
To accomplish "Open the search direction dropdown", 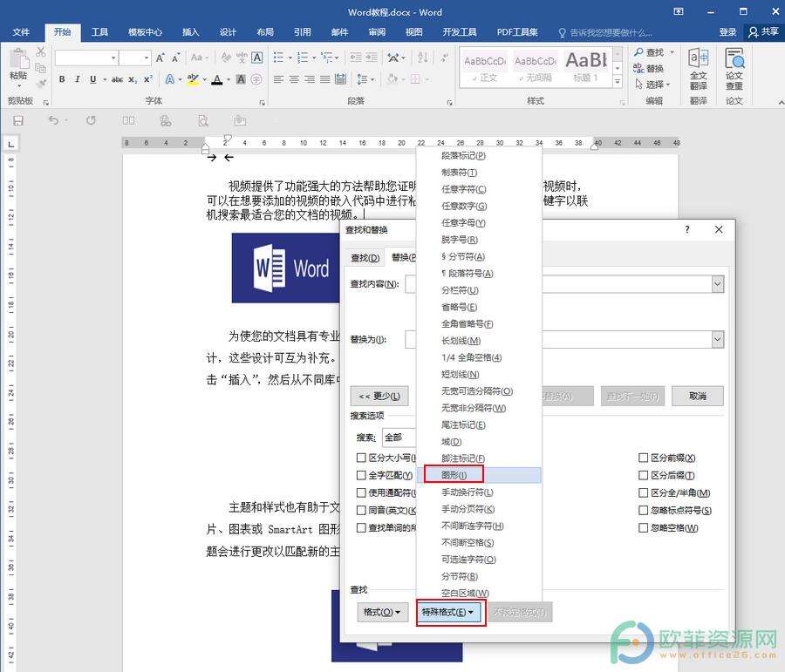I will coord(399,438).
